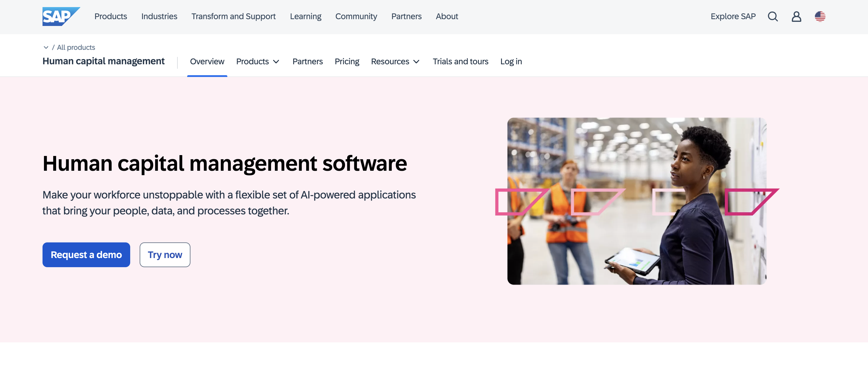The width and height of the screenshot is (868, 381).
Task: Navigate to All products breadcrumb link
Action: click(76, 47)
